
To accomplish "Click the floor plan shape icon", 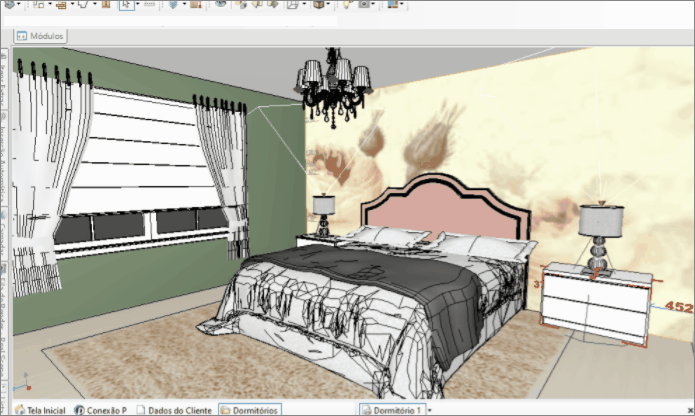I will point(83,4).
